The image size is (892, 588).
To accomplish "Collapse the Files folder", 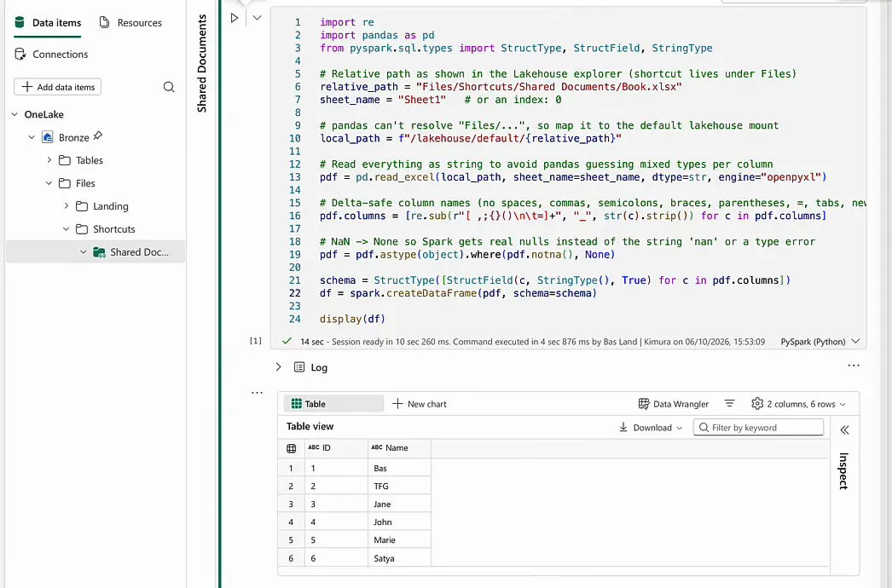I will click(x=49, y=183).
